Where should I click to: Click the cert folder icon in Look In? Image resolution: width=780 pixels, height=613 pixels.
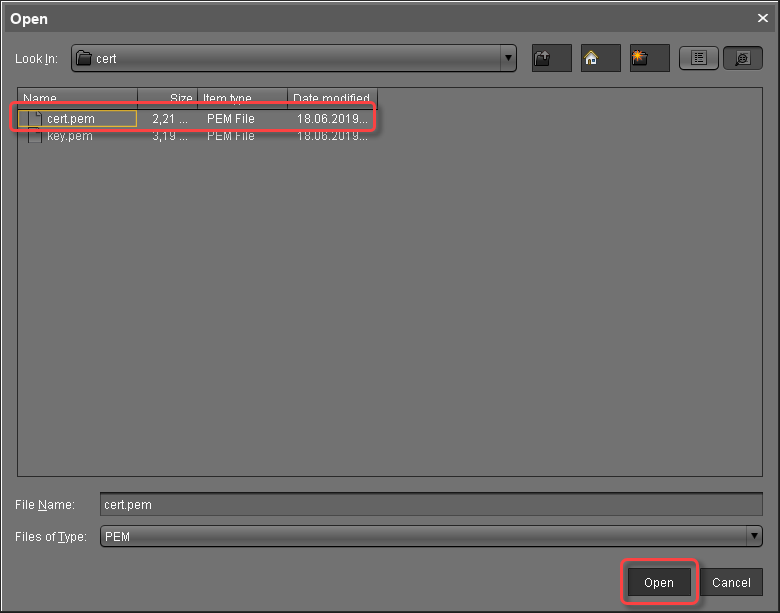pos(85,59)
